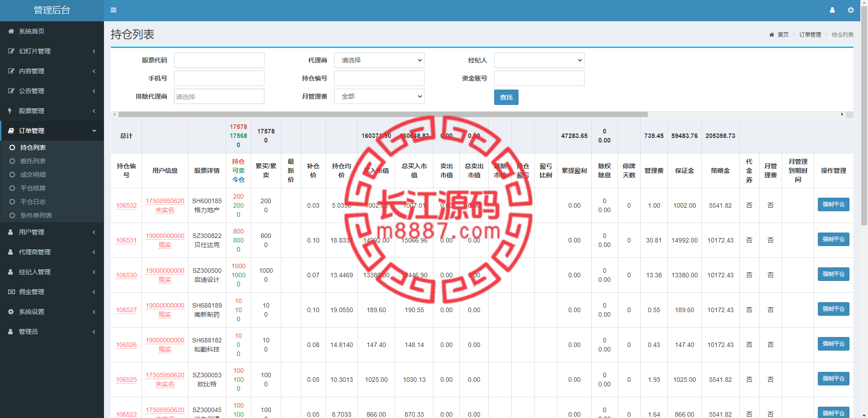Click the user icon beside 用户管理

point(10,232)
